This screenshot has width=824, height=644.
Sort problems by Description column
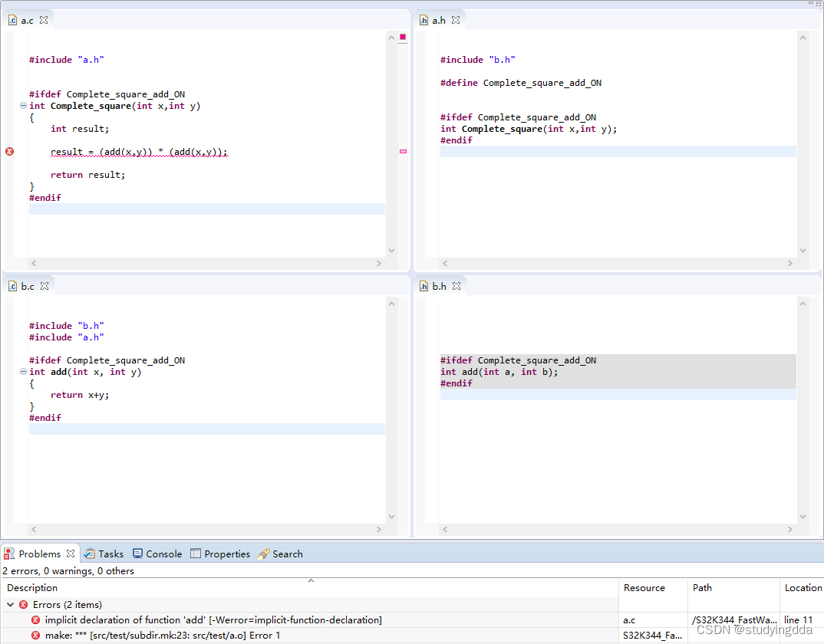[x=310, y=588]
